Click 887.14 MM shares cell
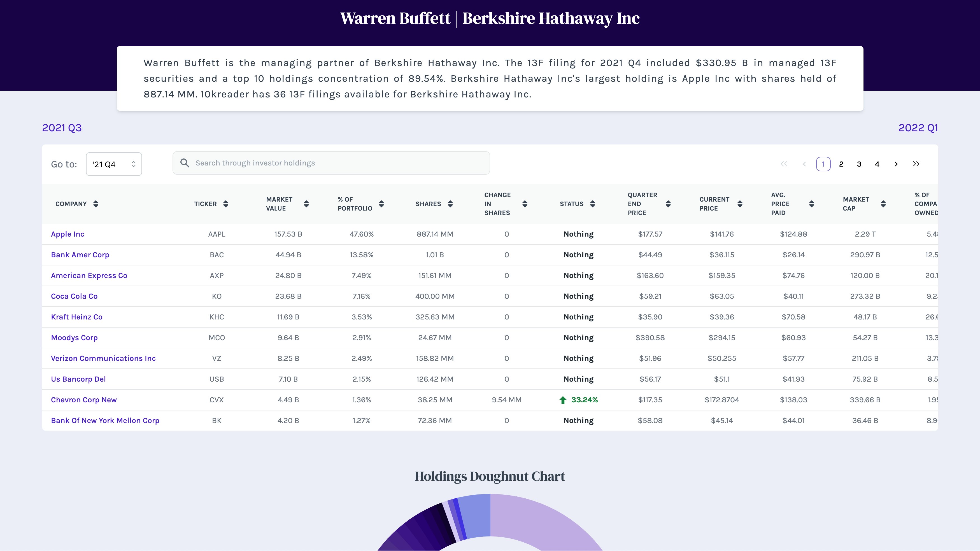The image size is (980, 551). pos(435,234)
